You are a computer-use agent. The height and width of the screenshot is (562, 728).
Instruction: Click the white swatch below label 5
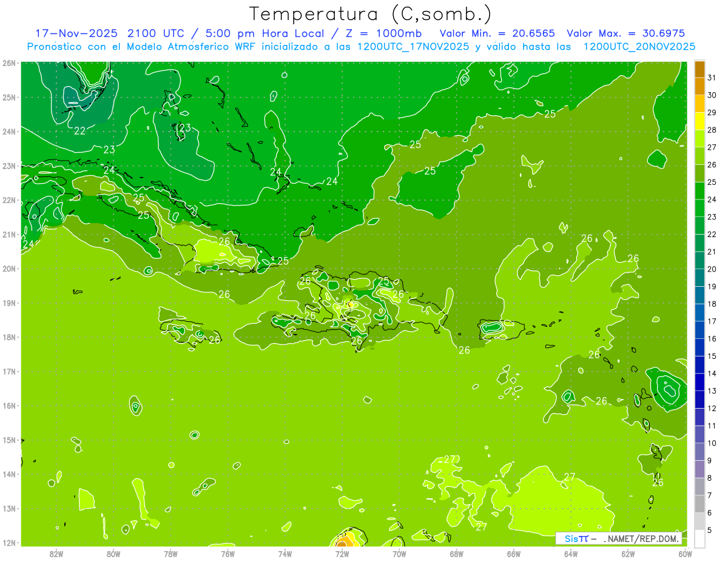(700, 538)
